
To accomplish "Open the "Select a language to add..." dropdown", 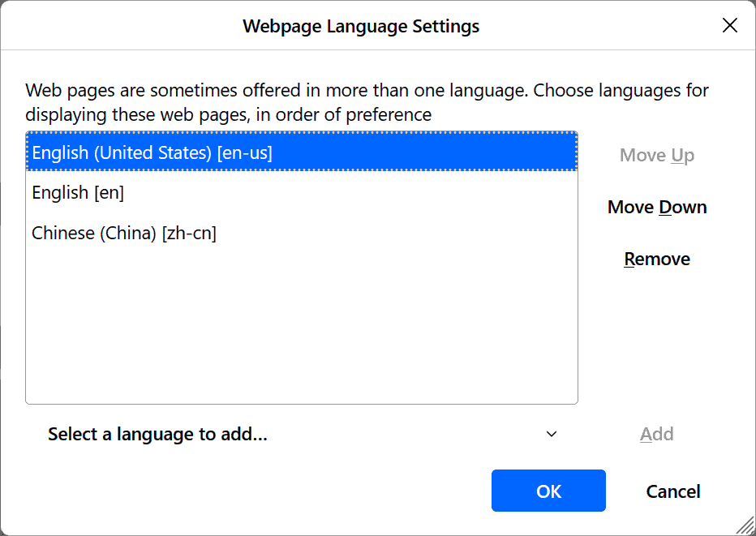I will (x=300, y=435).
